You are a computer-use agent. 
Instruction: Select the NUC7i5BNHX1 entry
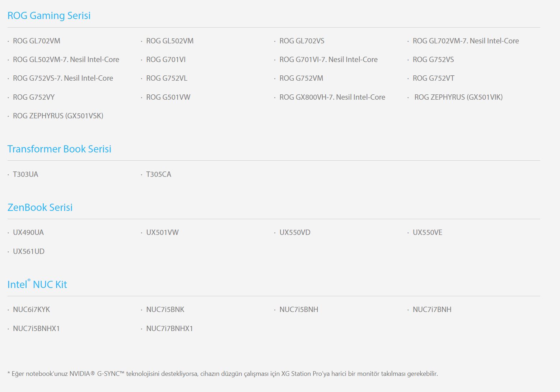36,329
